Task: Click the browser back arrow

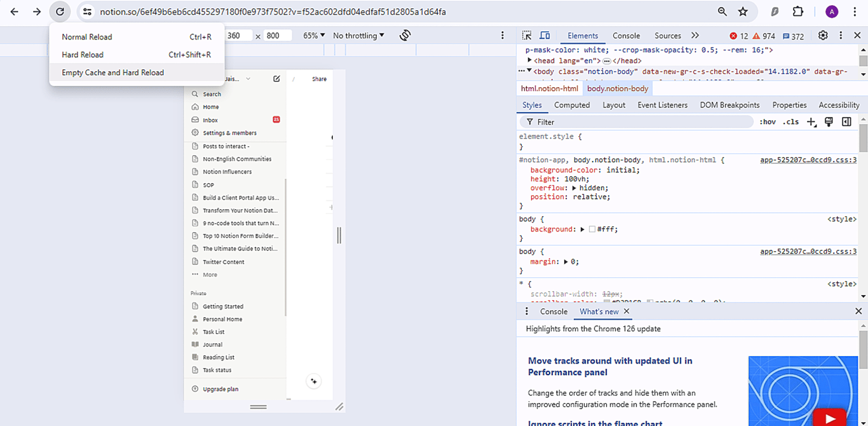Action: pyautogui.click(x=15, y=11)
